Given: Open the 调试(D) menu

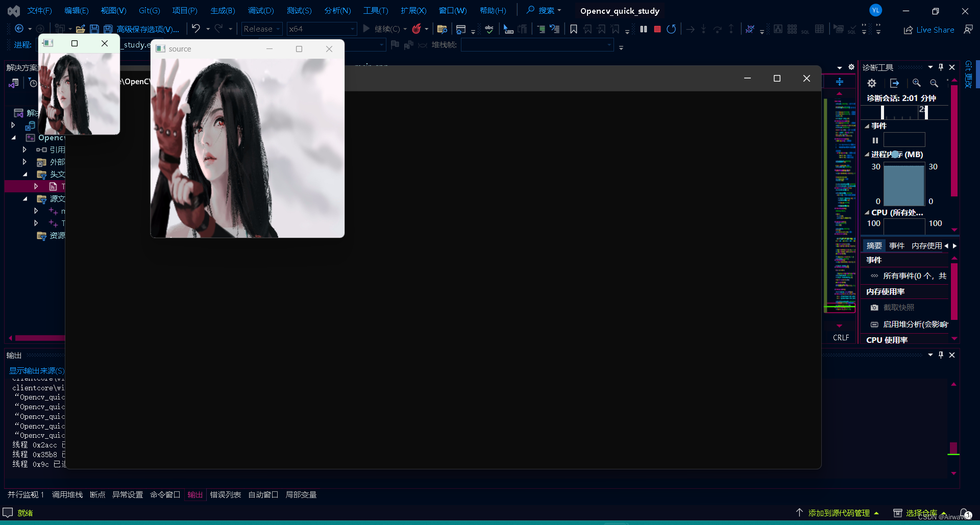Looking at the screenshot, I should click(261, 11).
